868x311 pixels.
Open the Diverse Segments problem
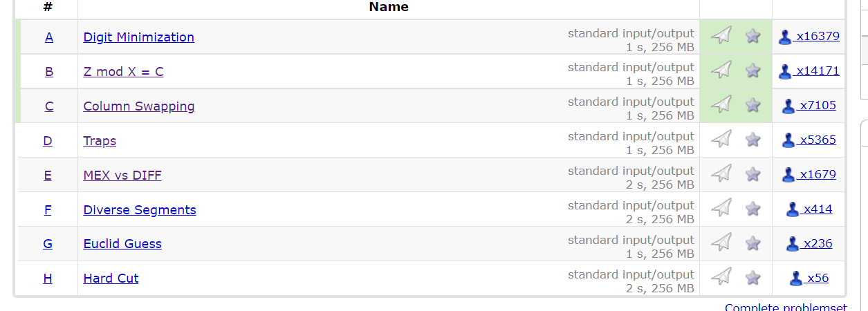pyautogui.click(x=140, y=210)
